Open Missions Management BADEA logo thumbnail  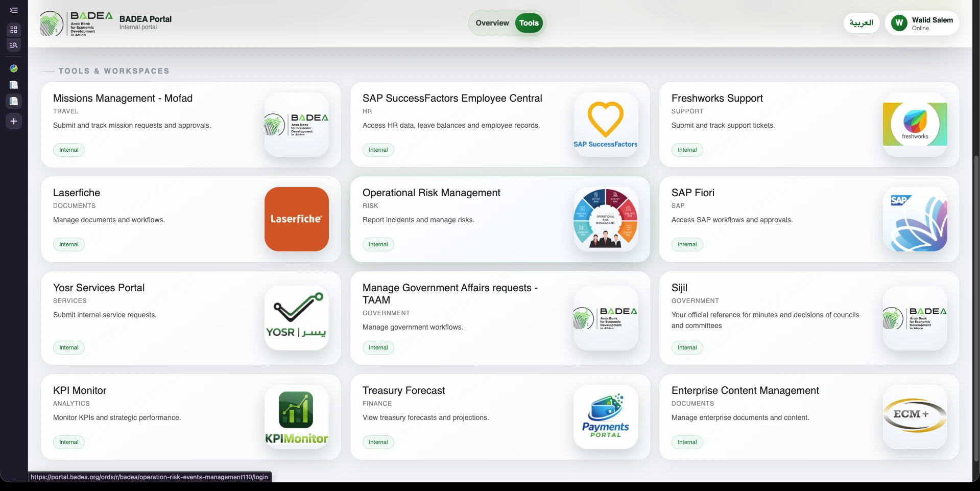tap(297, 125)
